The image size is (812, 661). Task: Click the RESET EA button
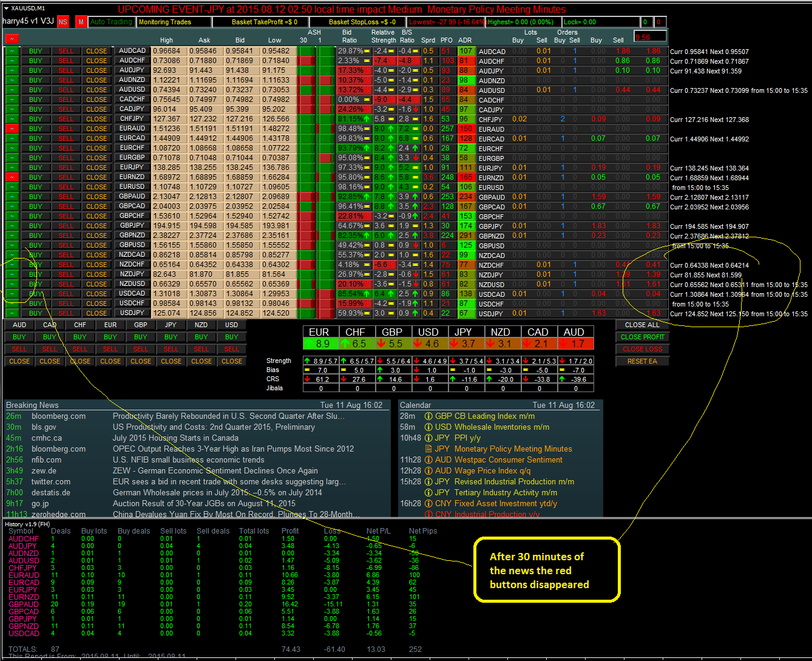pyautogui.click(x=642, y=361)
